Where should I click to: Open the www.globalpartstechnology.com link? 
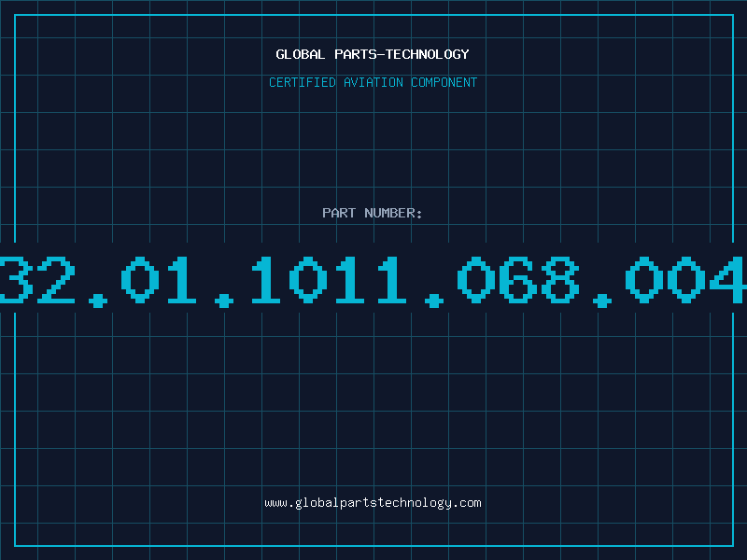point(373,503)
